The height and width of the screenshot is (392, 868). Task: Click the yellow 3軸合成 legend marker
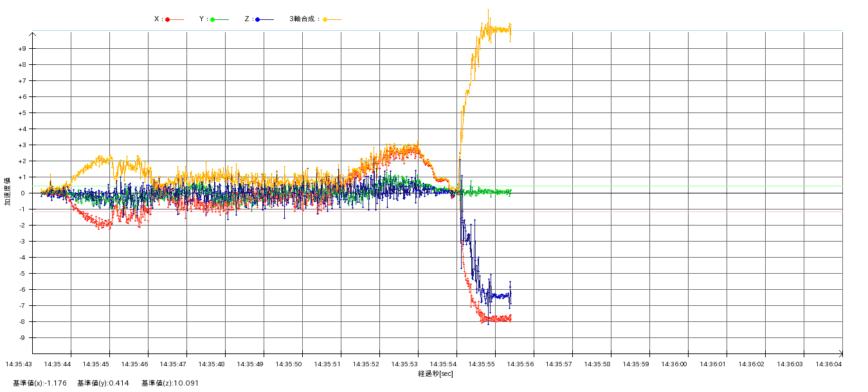click(325, 19)
